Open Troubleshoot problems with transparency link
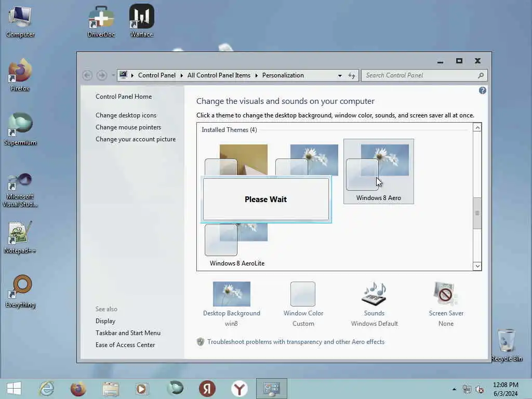The height and width of the screenshot is (399, 532). point(296,342)
